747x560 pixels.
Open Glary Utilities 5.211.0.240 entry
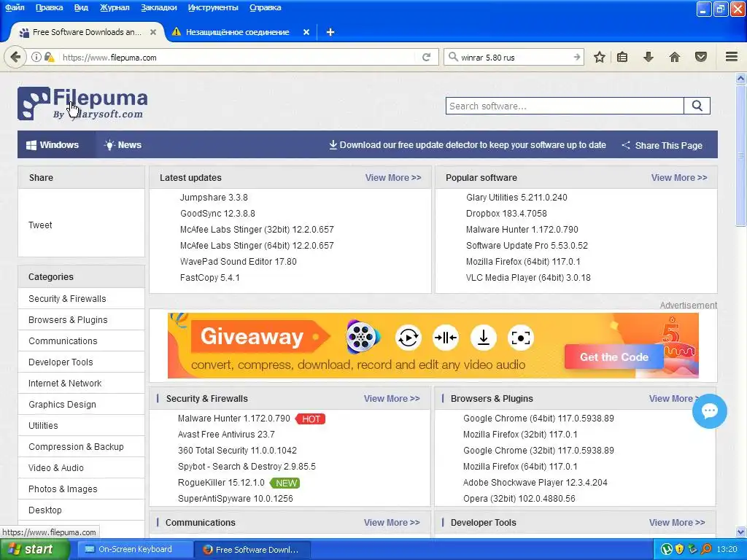click(x=516, y=197)
